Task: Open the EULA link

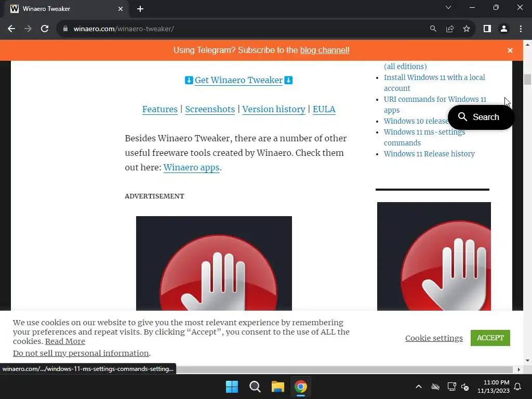Action: (x=324, y=109)
